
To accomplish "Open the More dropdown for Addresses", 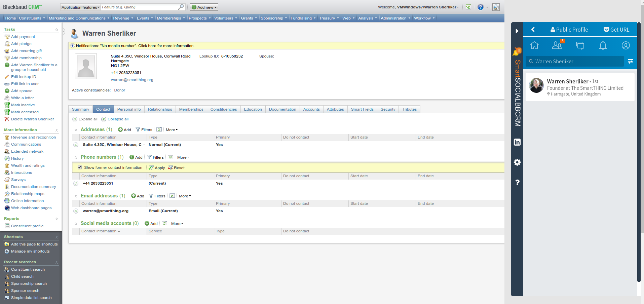I will coord(172,130).
